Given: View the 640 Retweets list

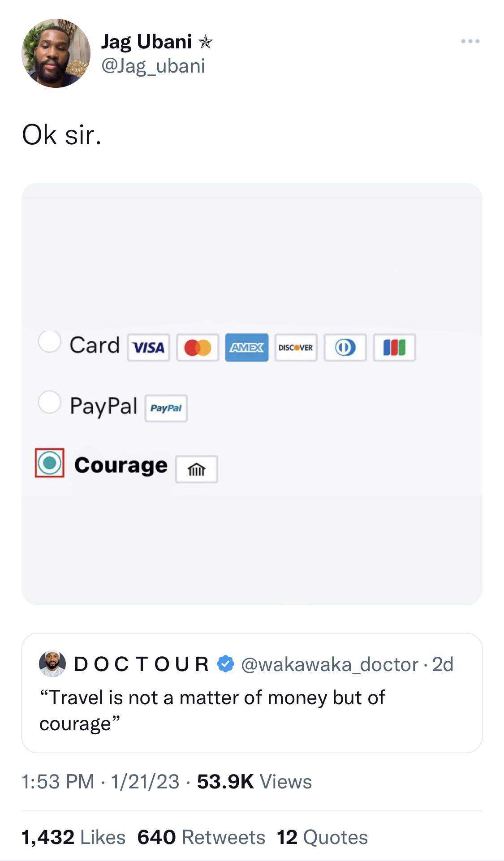Looking at the screenshot, I should coord(201,837).
